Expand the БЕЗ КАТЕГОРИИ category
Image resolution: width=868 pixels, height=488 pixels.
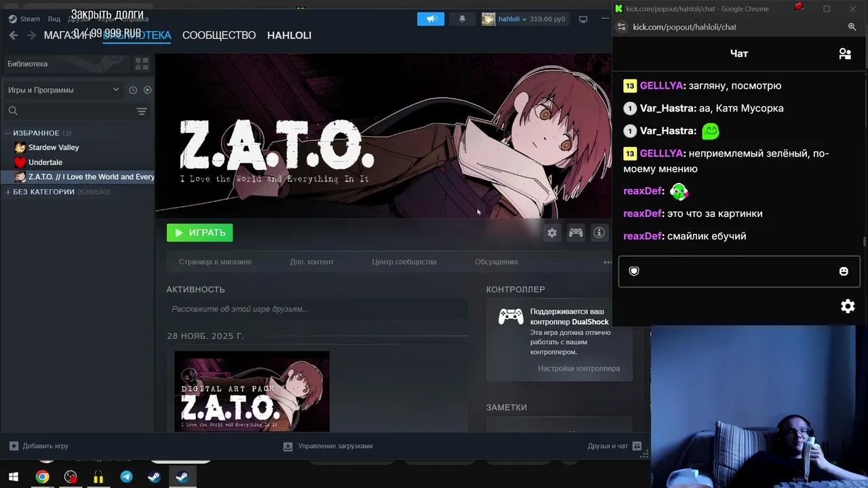(x=7, y=192)
